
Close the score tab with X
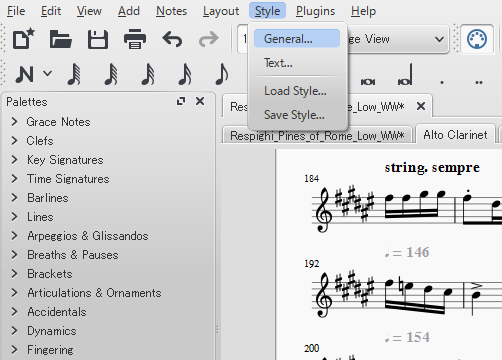click(x=421, y=106)
